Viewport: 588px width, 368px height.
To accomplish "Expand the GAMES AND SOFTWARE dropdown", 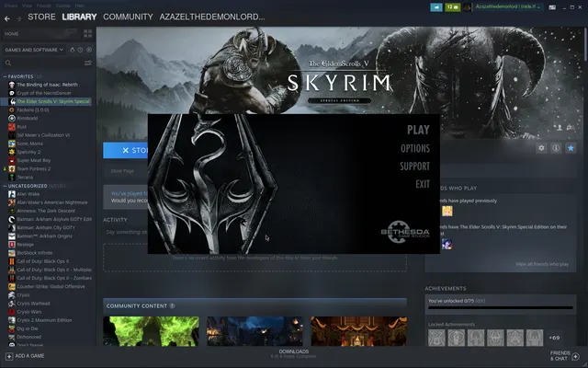I will click(34, 50).
